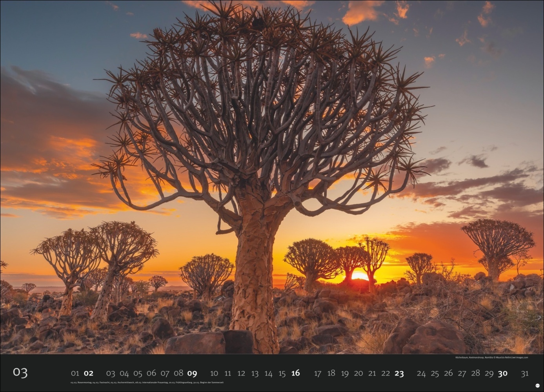Select day 17 in the calendar strip
The height and width of the screenshot is (392, 544).
coord(318,374)
